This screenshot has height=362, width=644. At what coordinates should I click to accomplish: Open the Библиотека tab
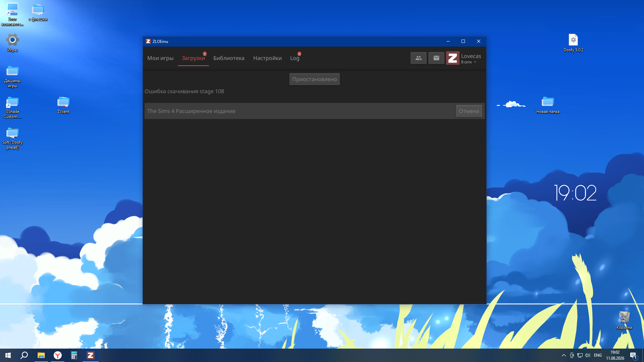point(229,58)
